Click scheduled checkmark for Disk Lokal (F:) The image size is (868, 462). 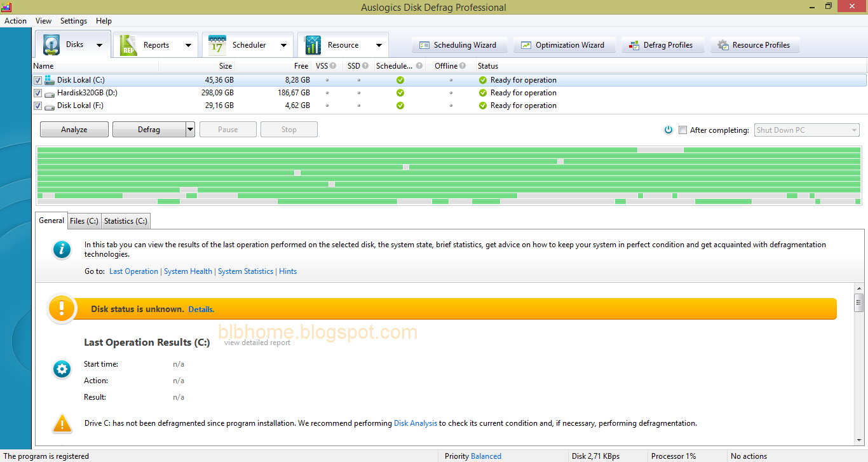400,105
